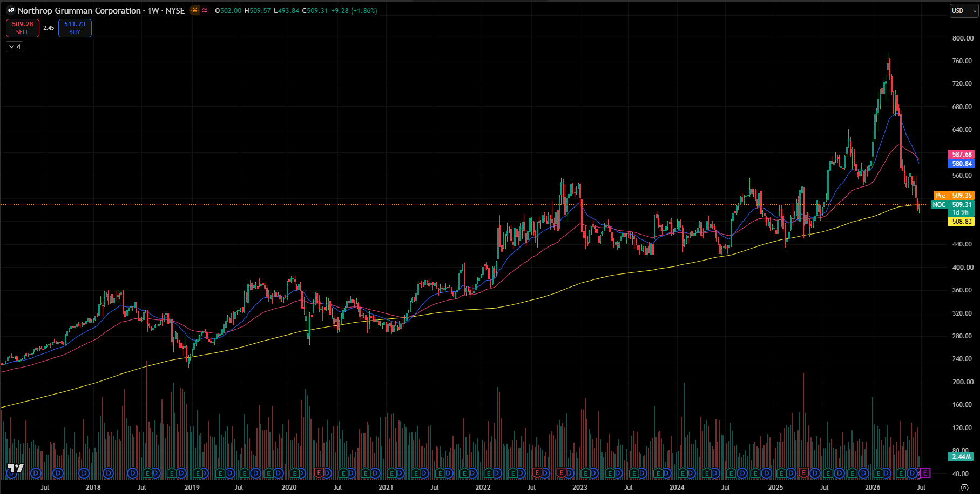Click the orange pre-market sun session icon
Screen dimensions: 980x494
pos(194,10)
